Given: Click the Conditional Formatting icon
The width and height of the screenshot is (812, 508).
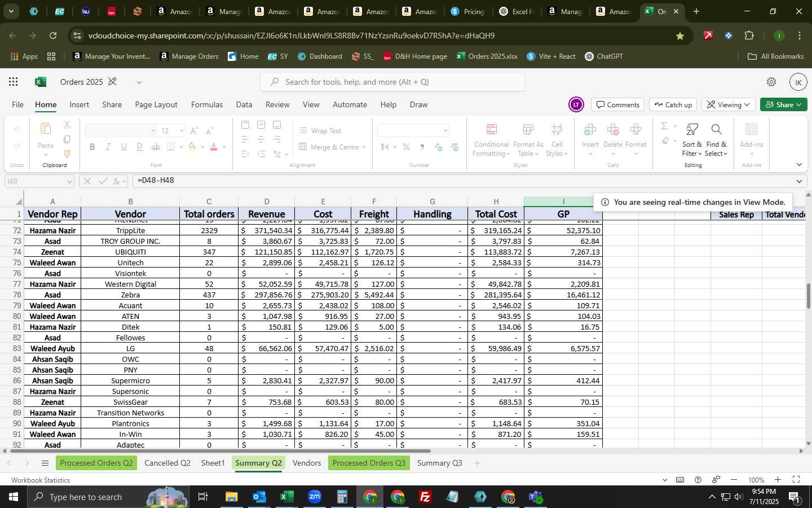Looking at the screenshot, I should click(491, 130).
